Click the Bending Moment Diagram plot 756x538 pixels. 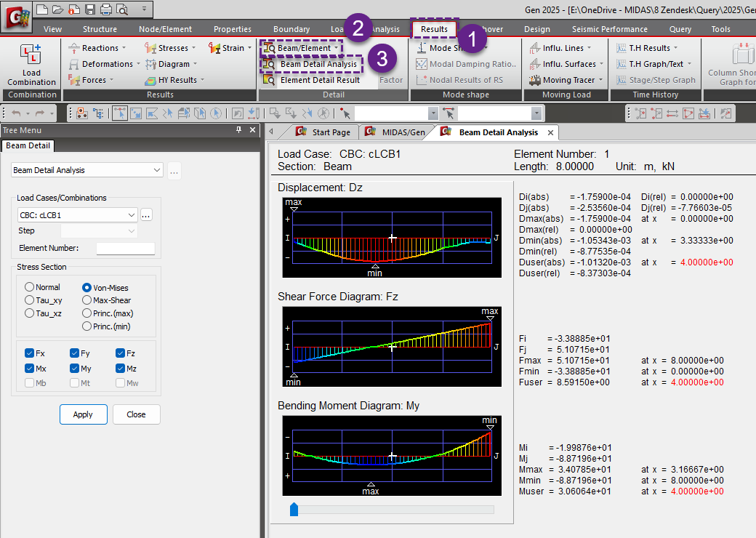coord(392,456)
